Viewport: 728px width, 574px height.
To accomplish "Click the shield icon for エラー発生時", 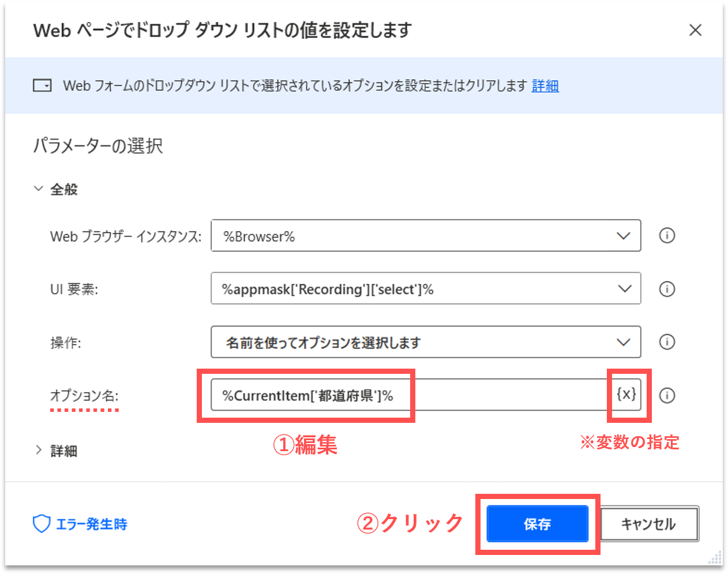I will click(x=42, y=524).
